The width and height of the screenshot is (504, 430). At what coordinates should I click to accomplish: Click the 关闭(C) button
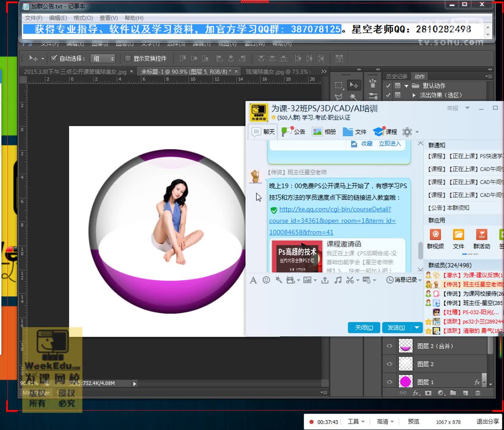[364, 327]
